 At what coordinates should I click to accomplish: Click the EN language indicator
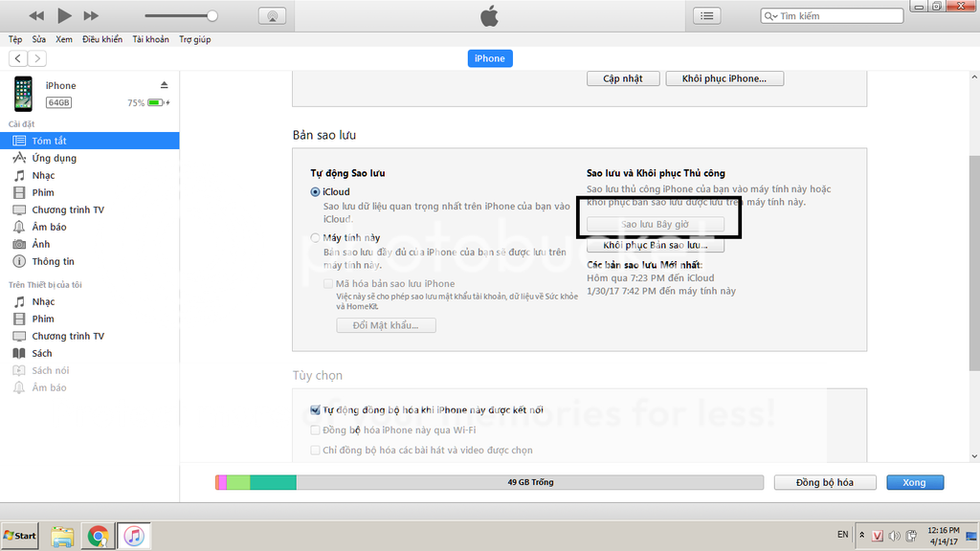[842, 535]
